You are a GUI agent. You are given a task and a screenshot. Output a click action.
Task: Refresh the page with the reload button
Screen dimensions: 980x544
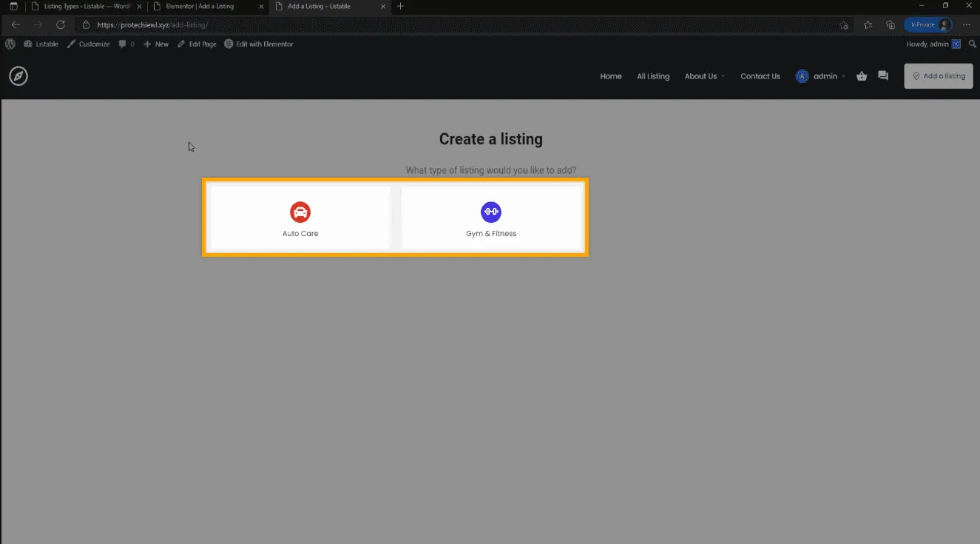[61, 24]
